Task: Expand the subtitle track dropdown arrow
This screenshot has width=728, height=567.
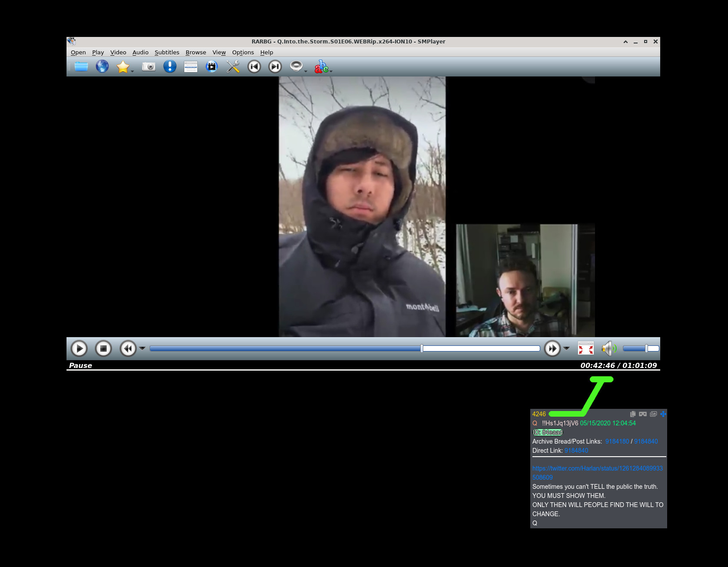Action: (x=331, y=71)
